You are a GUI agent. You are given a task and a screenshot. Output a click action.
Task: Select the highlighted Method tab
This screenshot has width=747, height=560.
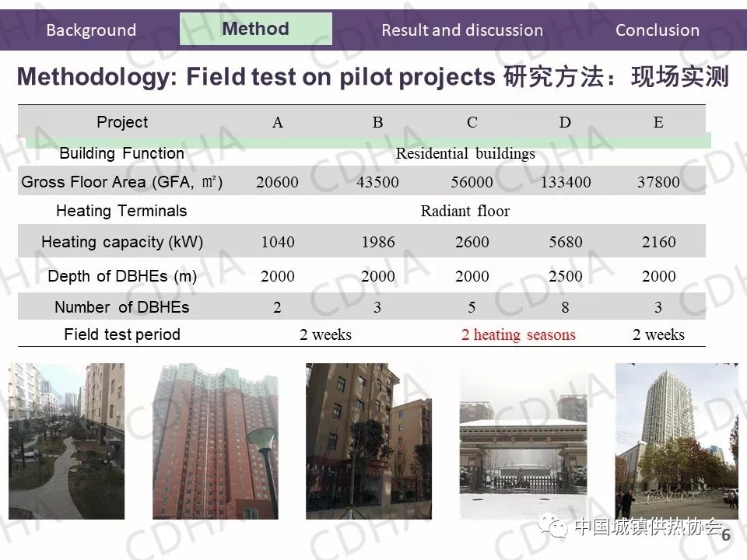255,29
